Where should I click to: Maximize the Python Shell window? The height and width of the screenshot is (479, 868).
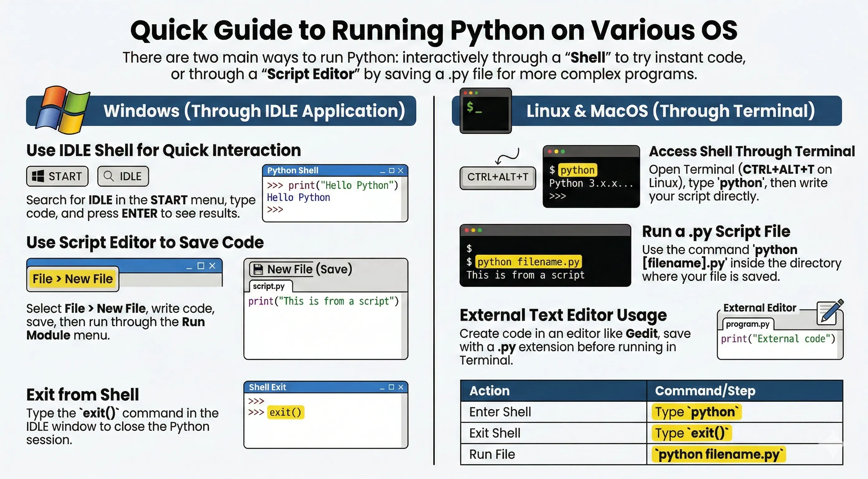(391, 171)
